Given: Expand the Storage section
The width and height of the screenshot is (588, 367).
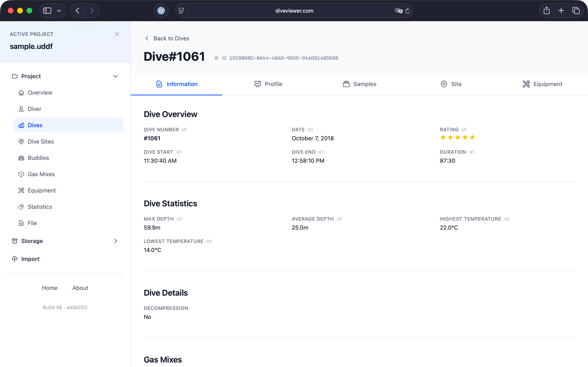Looking at the screenshot, I should pyautogui.click(x=116, y=241).
